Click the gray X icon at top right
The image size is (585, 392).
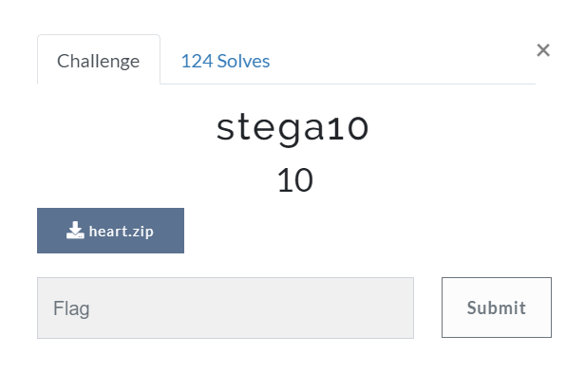point(543,50)
